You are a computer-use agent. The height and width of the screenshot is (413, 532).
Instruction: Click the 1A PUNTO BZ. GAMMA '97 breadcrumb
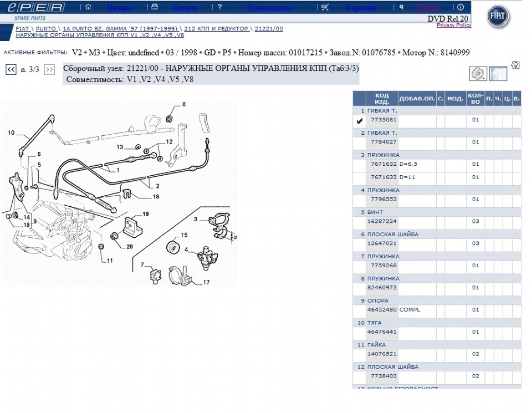point(120,29)
